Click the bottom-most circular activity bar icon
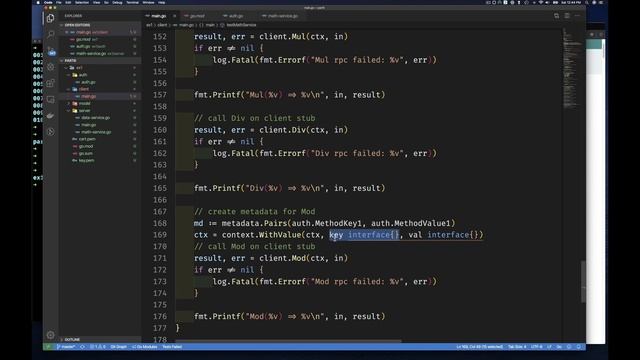640x360 pixels. [51, 132]
